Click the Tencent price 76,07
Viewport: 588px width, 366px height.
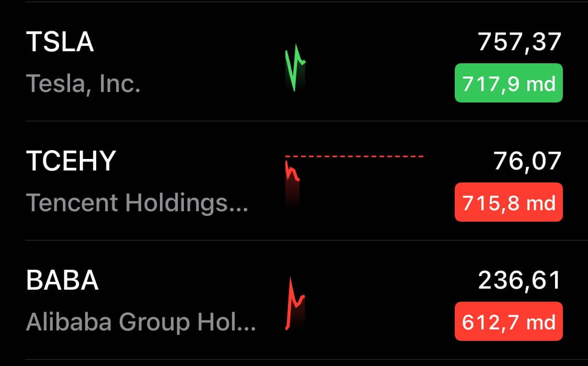(x=527, y=161)
